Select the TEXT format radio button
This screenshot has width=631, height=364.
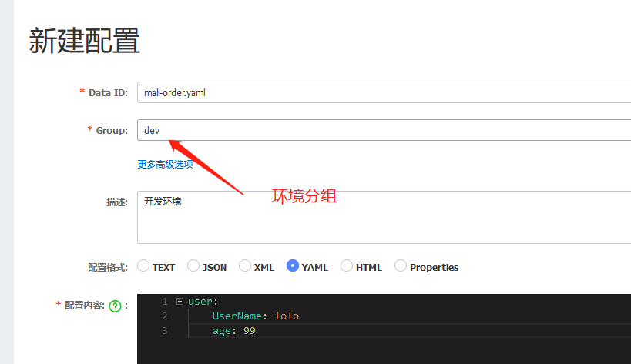point(143,265)
